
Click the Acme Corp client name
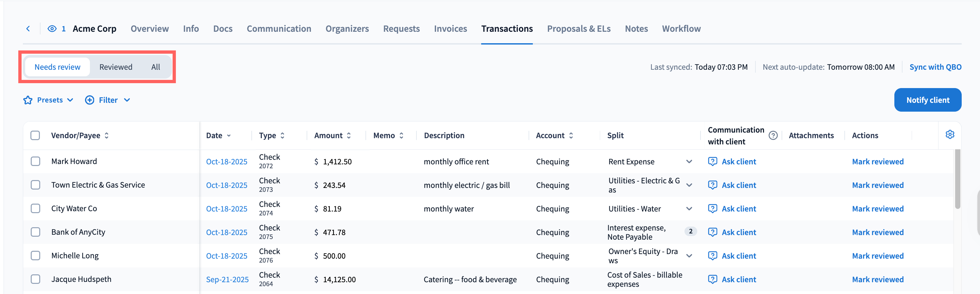coord(94,28)
